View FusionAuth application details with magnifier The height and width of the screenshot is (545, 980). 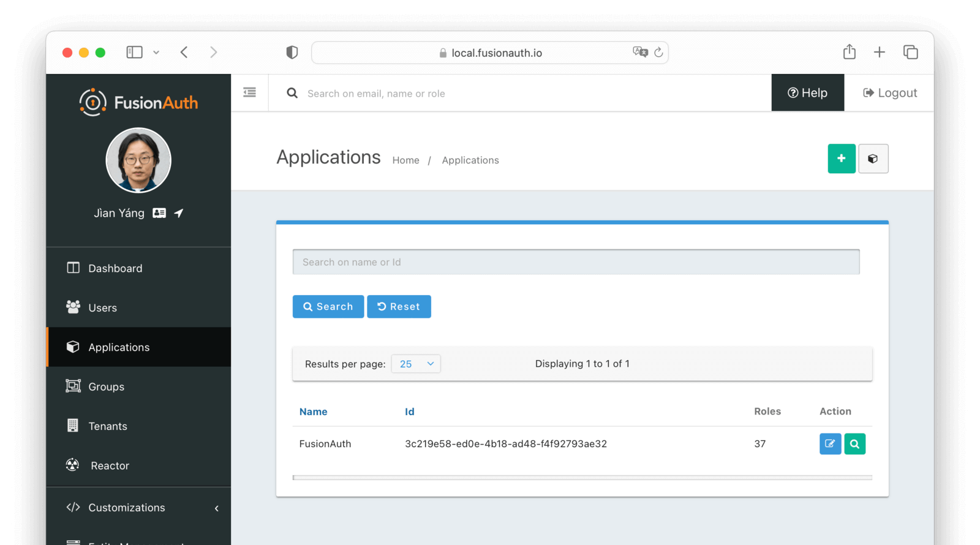click(x=854, y=444)
